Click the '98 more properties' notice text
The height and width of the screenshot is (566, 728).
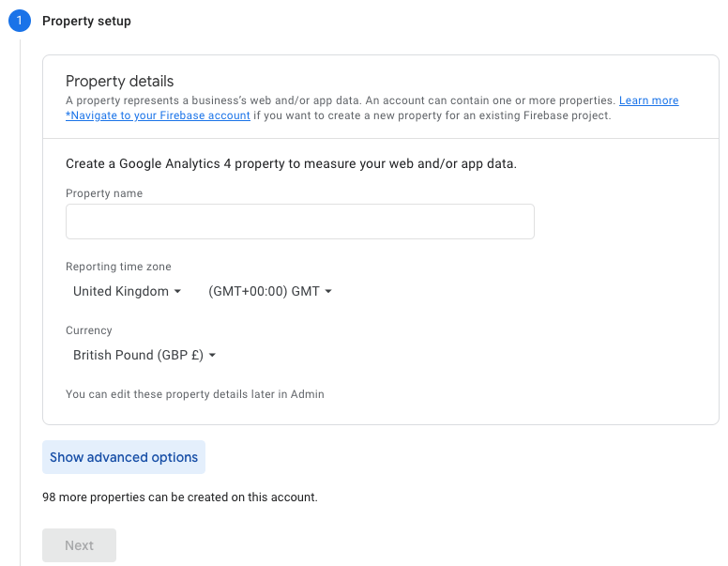coord(180,497)
